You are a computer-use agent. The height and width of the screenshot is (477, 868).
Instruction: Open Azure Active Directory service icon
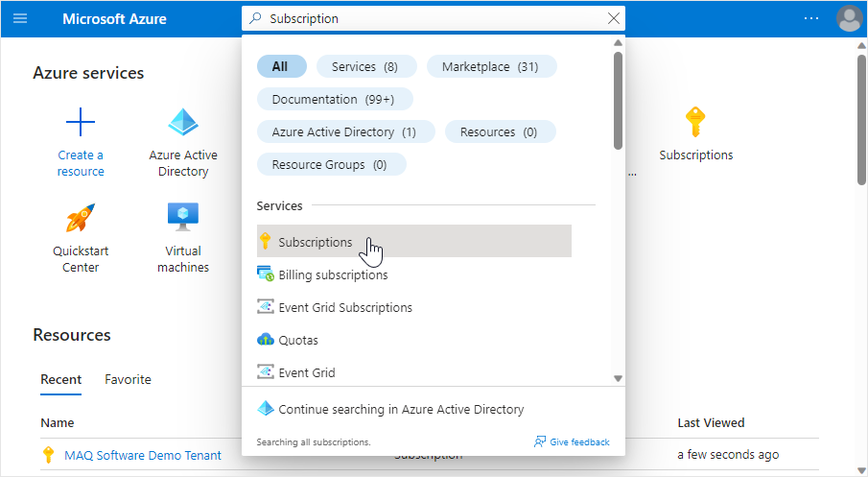coord(183,123)
